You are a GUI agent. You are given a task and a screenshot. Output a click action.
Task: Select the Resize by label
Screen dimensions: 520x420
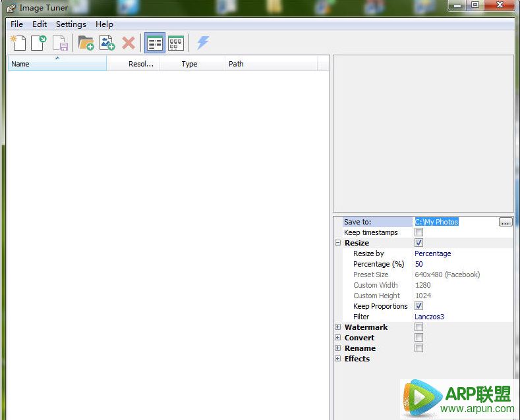coord(368,253)
